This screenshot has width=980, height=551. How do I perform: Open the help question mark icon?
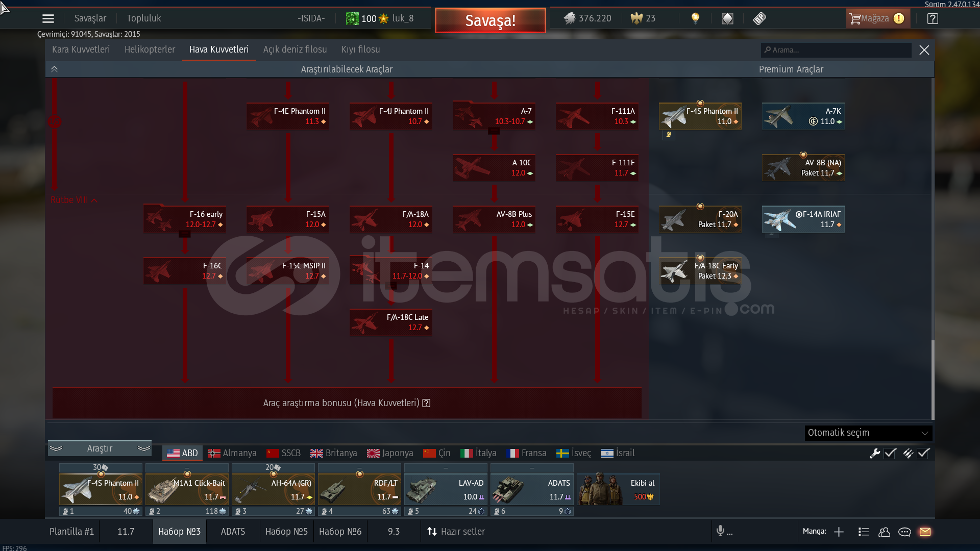pyautogui.click(x=933, y=19)
